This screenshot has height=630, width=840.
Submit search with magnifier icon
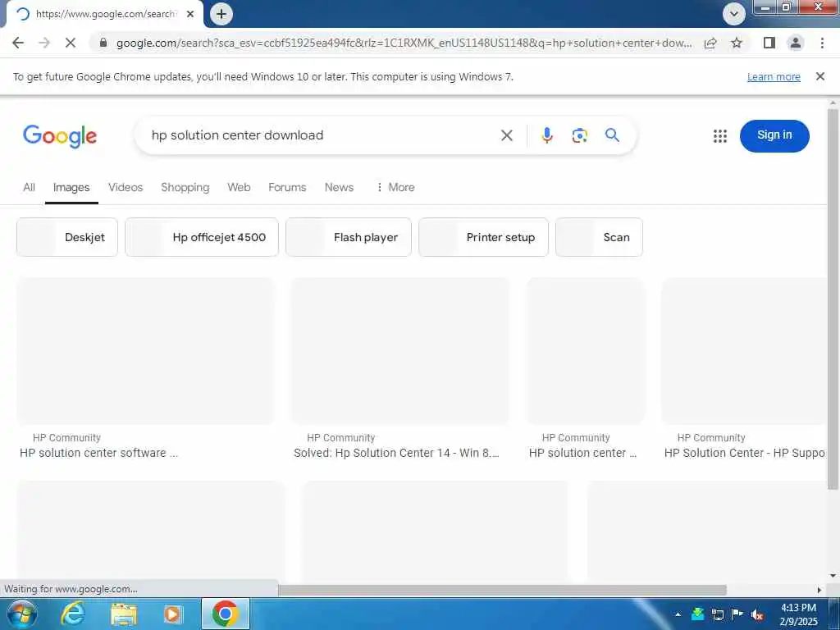(x=612, y=135)
